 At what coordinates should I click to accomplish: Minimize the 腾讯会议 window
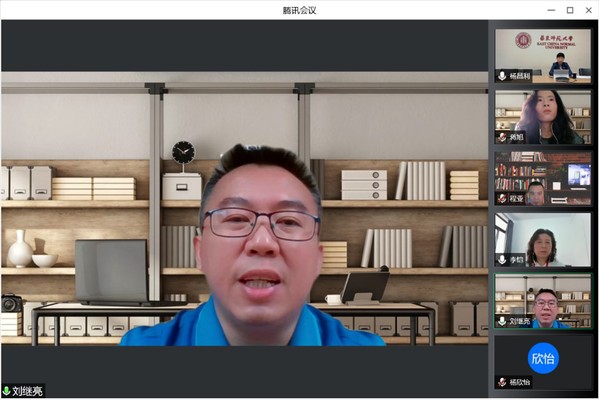[551, 10]
